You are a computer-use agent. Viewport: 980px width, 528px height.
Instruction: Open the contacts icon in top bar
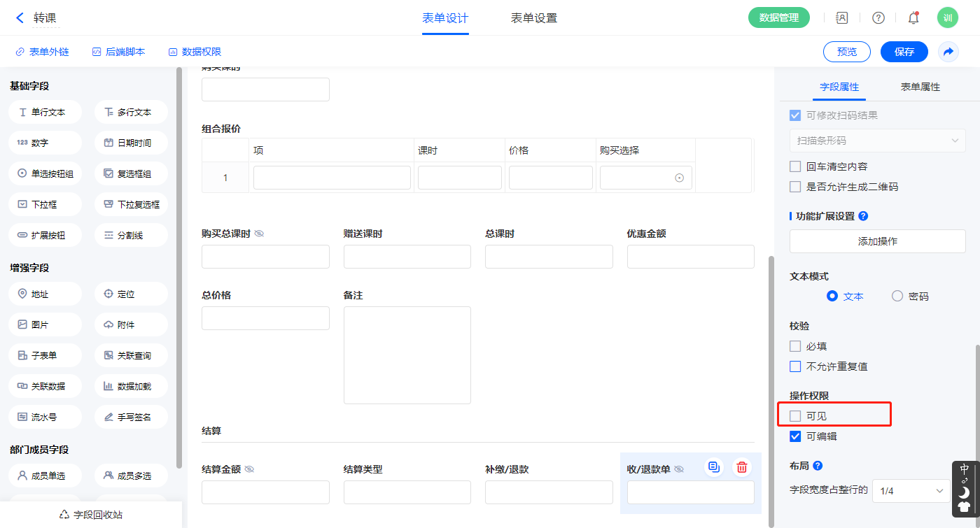(x=842, y=18)
